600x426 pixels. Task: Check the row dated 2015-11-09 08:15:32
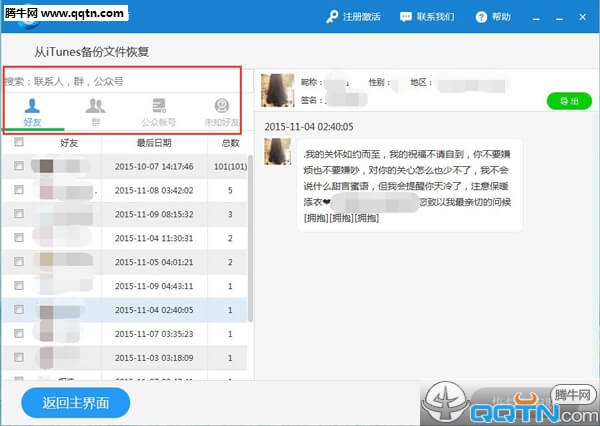19,214
